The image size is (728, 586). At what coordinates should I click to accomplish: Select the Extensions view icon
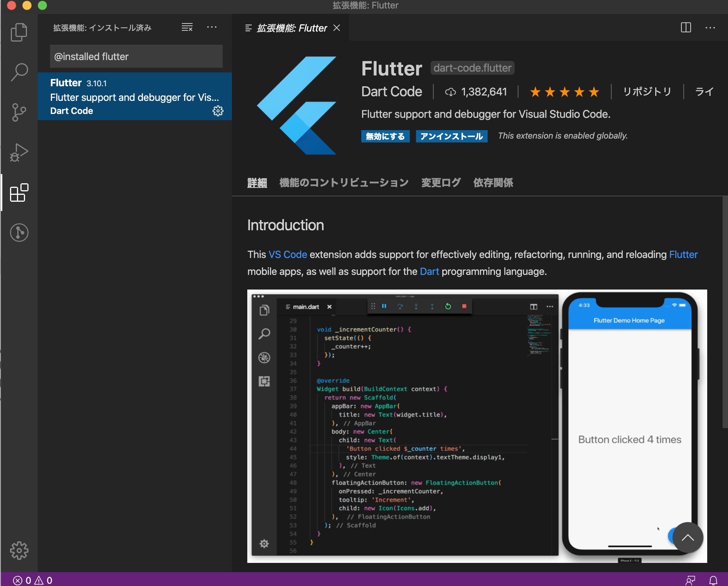19,193
